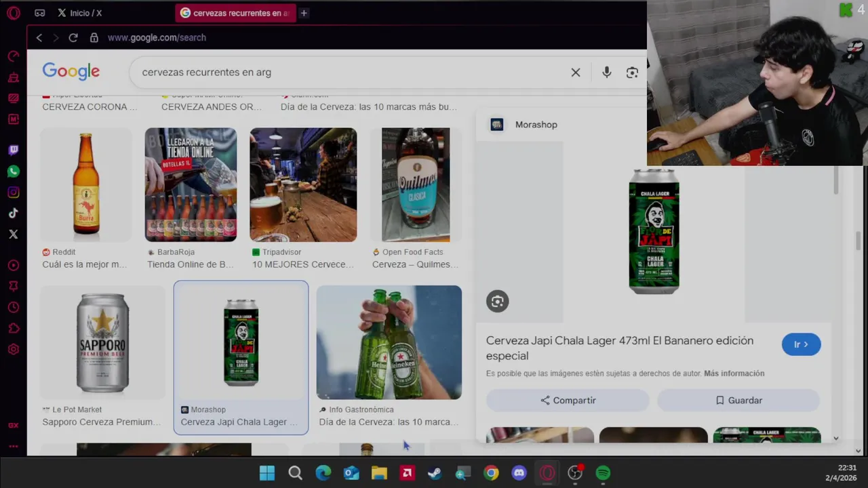Click the large Chala Lager can preview
Screen dimensions: 868x488
(654, 232)
